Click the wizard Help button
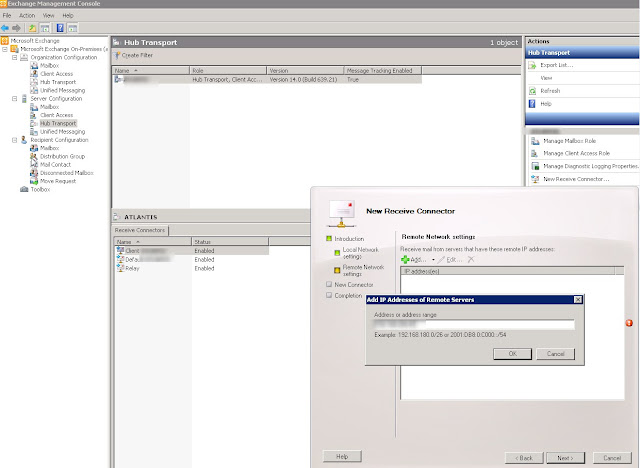This screenshot has width=640, height=468. coord(342,456)
